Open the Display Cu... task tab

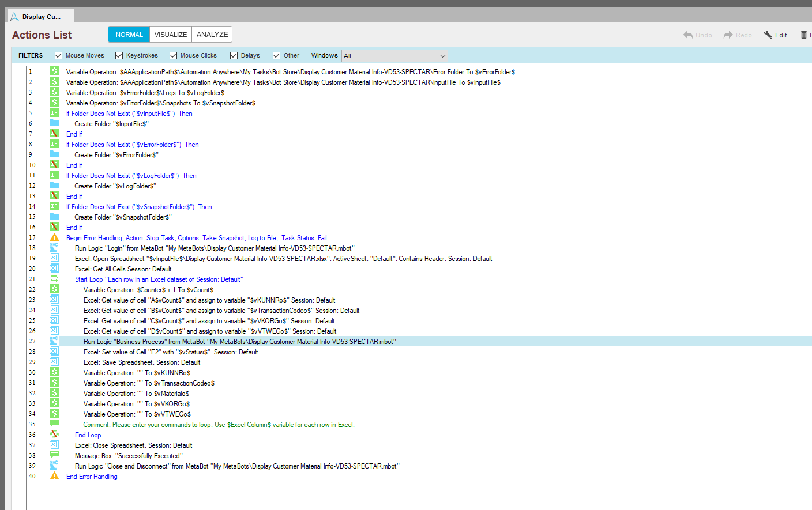coord(41,17)
